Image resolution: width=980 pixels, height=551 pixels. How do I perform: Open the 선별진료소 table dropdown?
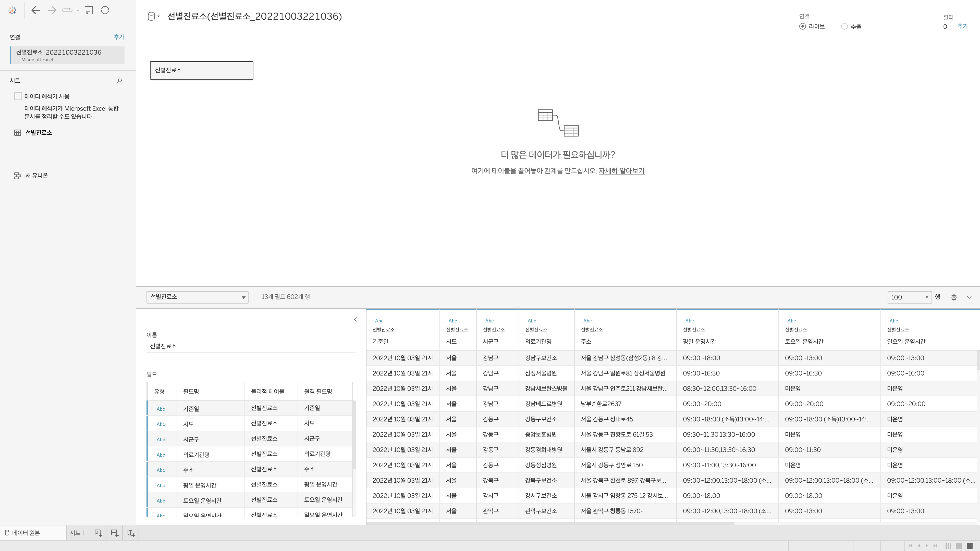(x=197, y=297)
